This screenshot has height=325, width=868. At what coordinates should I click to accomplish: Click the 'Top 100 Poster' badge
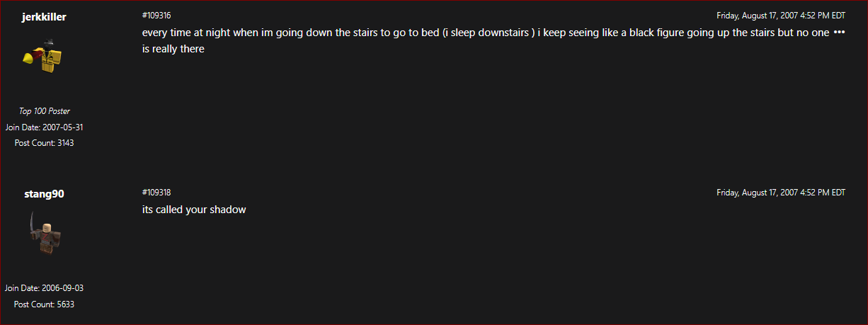tap(44, 110)
